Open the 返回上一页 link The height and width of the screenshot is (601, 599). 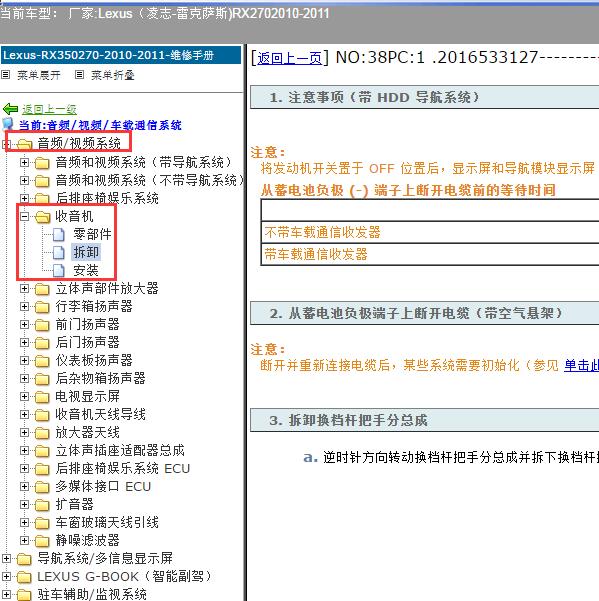289,58
